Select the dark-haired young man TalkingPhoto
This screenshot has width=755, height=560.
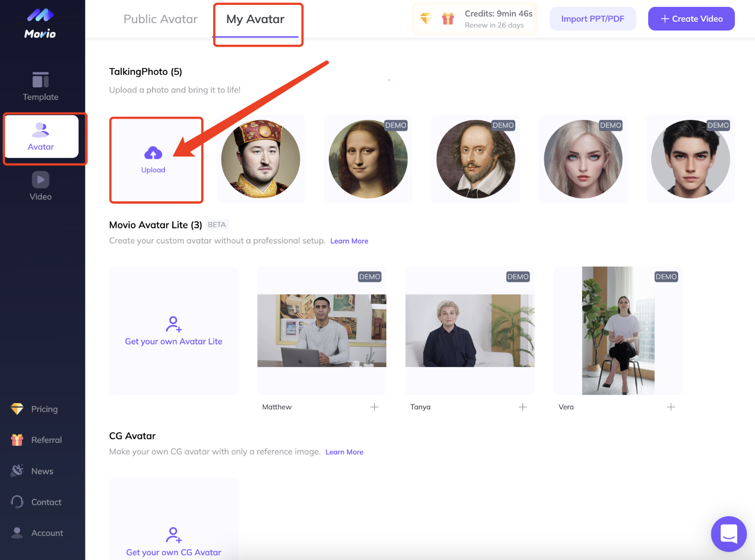pyautogui.click(x=691, y=159)
